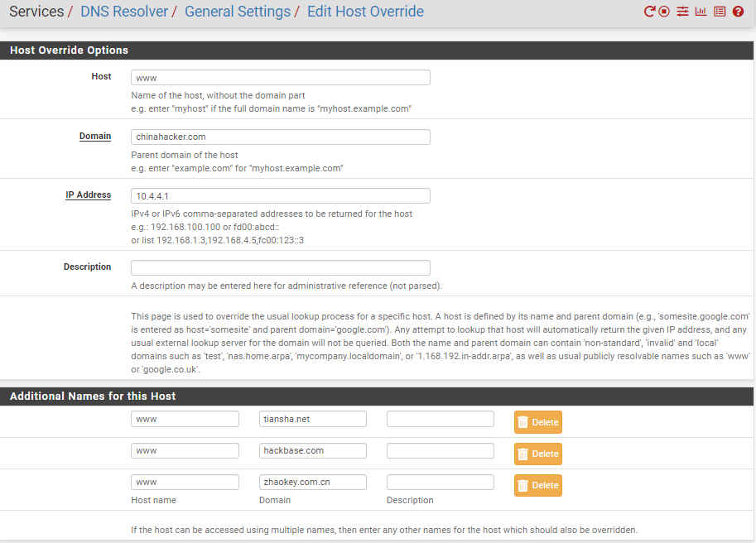Image resolution: width=756 pixels, height=543 pixels.
Task: Click the Stop Service icon
Action: click(664, 12)
